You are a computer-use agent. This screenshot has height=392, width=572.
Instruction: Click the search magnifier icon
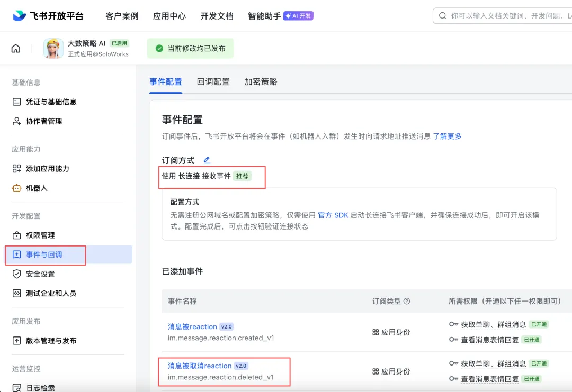click(x=442, y=16)
